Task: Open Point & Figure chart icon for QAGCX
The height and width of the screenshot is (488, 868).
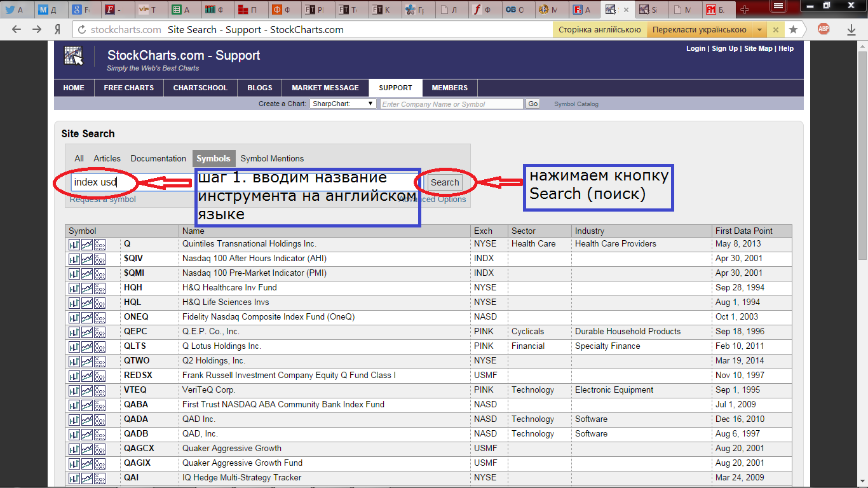Action: click(x=99, y=449)
